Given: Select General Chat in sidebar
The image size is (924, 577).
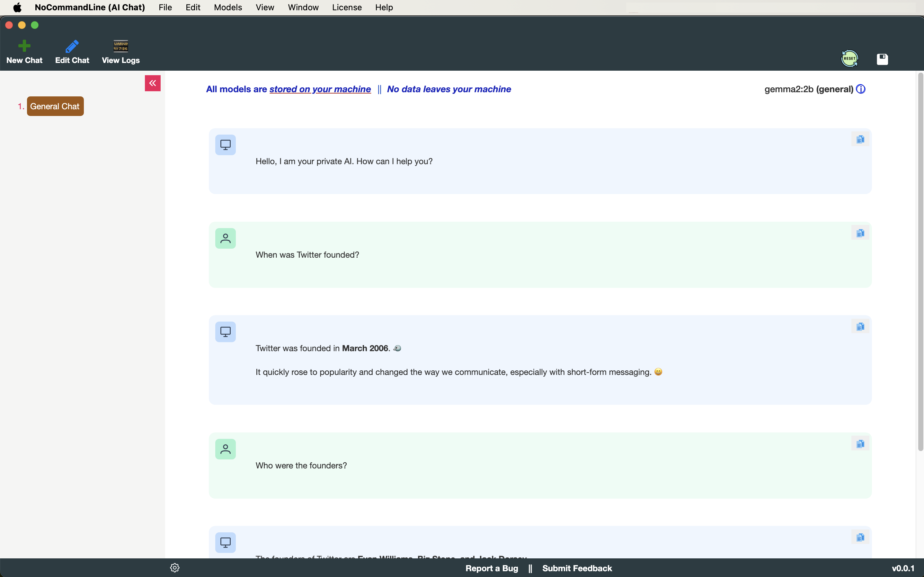Looking at the screenshot, I should [55, 106].
